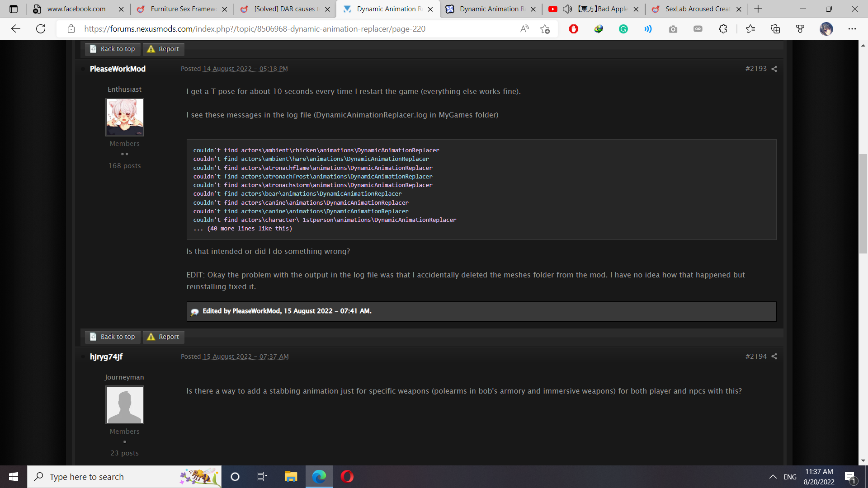This screenshot has width=868, height=488.
Task: View site information lock icon
Action: coord(71,29)
